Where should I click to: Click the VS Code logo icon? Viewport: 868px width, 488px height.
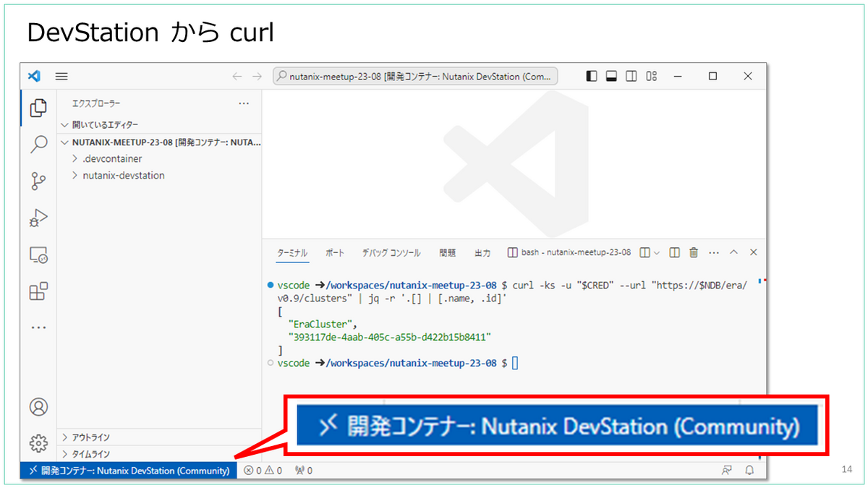pos(33,76)
